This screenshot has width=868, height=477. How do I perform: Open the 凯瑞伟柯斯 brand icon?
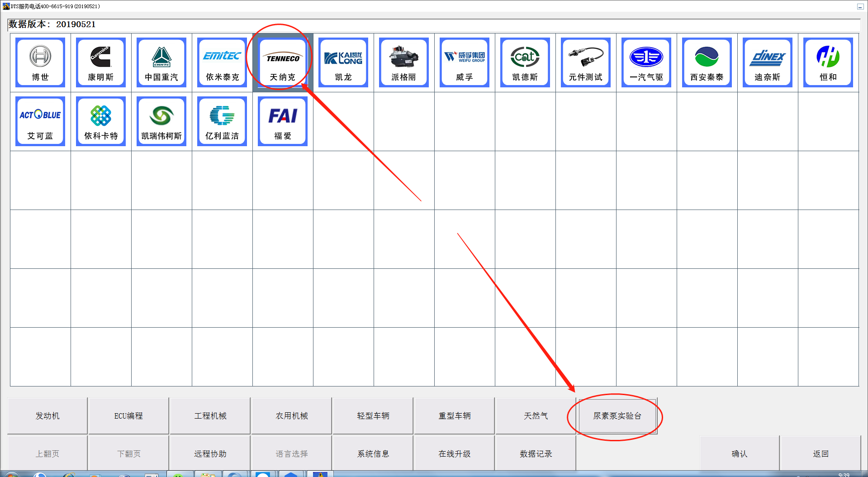[161, 121]
